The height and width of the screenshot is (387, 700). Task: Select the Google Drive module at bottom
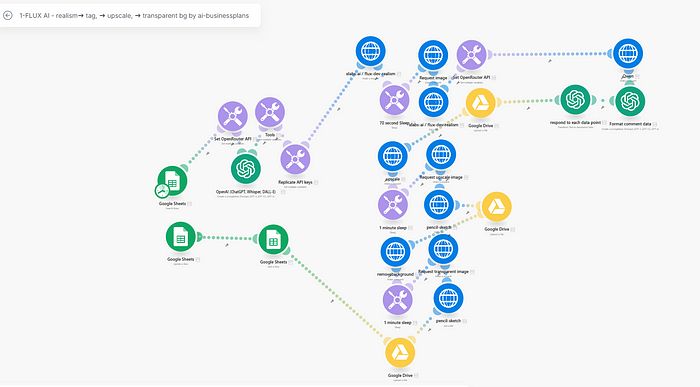(x=400, y=353)
